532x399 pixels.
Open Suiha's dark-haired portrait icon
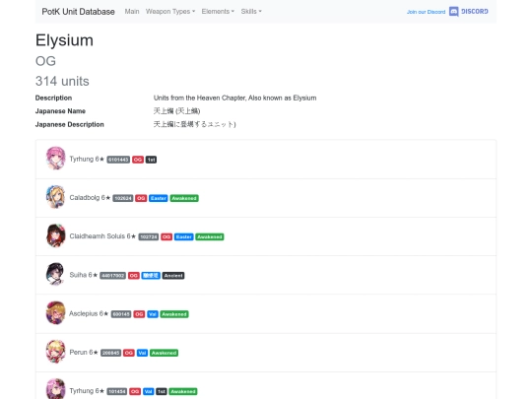[55, 274]
